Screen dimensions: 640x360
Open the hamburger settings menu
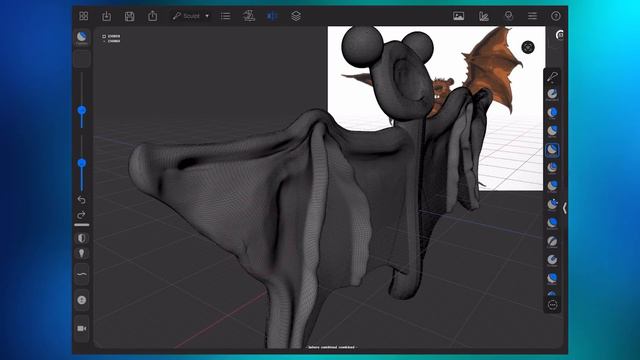[x=532, y=16]
